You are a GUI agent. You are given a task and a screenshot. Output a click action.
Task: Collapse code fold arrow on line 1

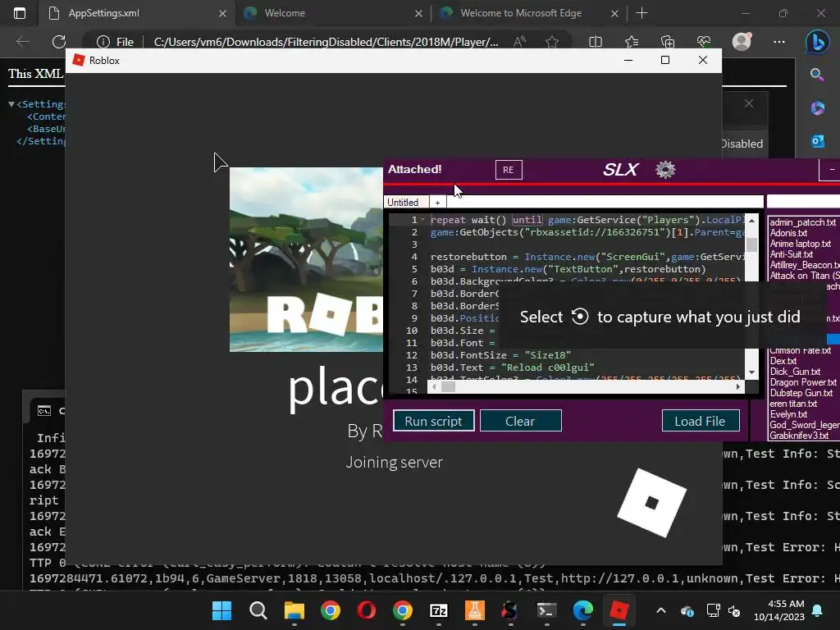[x=422, y=220]
